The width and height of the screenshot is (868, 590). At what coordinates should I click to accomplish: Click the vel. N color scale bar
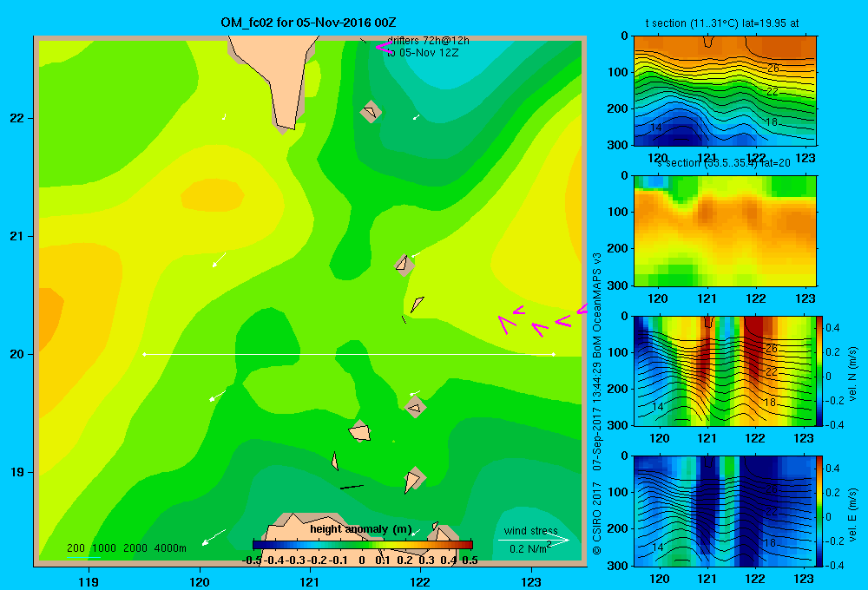pyautogui.click(x=819, y=370)
